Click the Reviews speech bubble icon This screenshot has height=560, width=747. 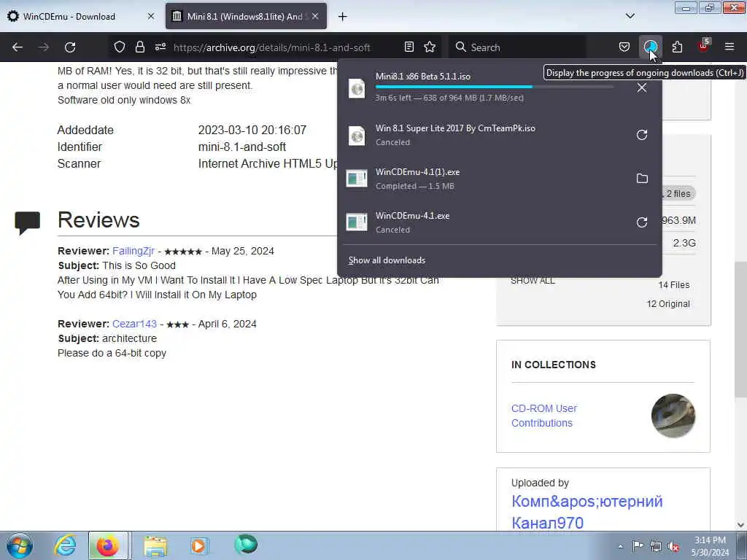(x=27, y=223)
